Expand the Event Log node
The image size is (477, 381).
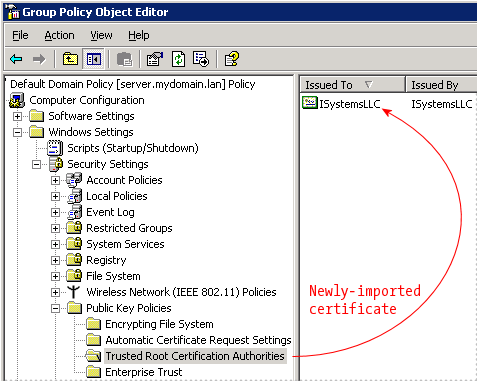tap(55, 212)
